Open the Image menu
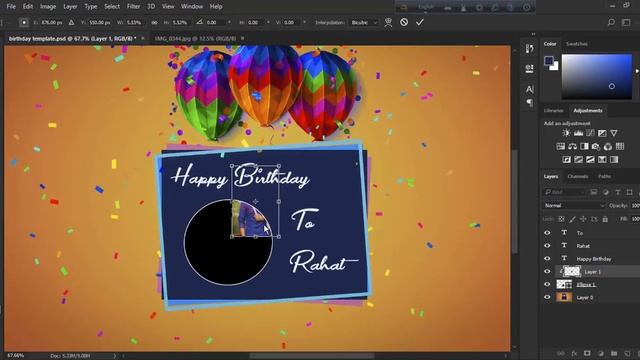 tap(48, 7)
